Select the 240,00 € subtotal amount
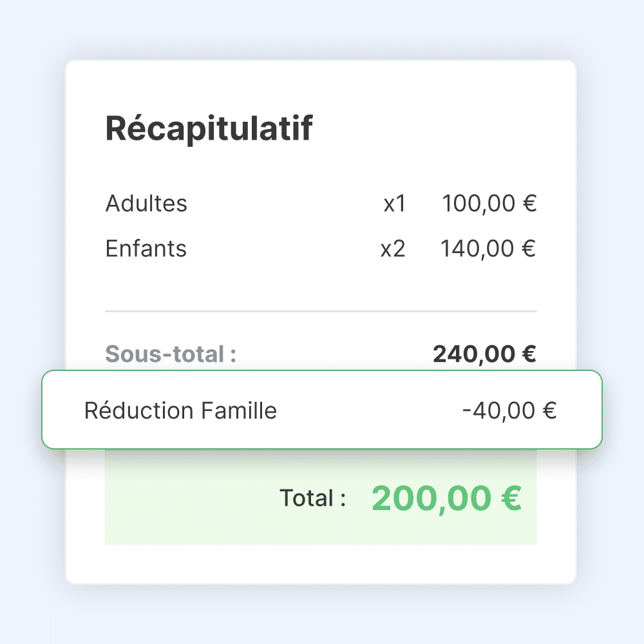The image size is (644, 644). point(484,354)
